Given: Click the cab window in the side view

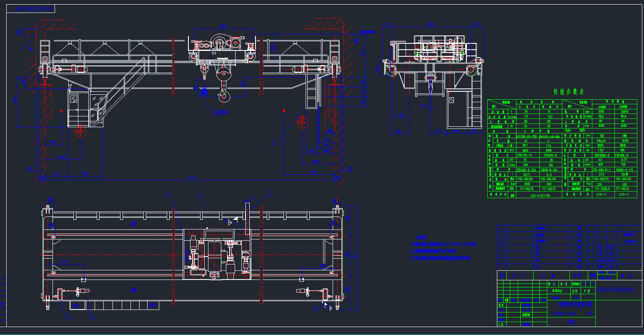Looking at the screenshot, I should pos(451,101).
